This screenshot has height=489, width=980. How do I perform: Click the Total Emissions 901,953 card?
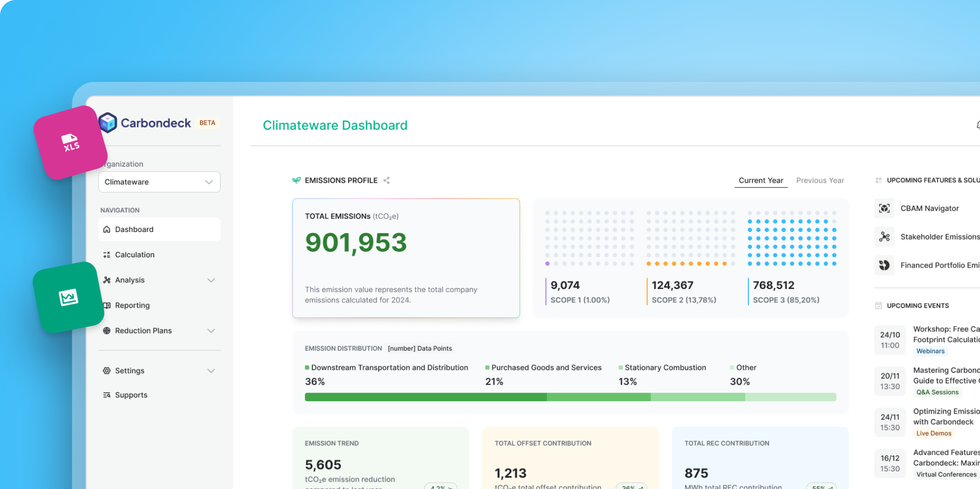pos(406,258)
